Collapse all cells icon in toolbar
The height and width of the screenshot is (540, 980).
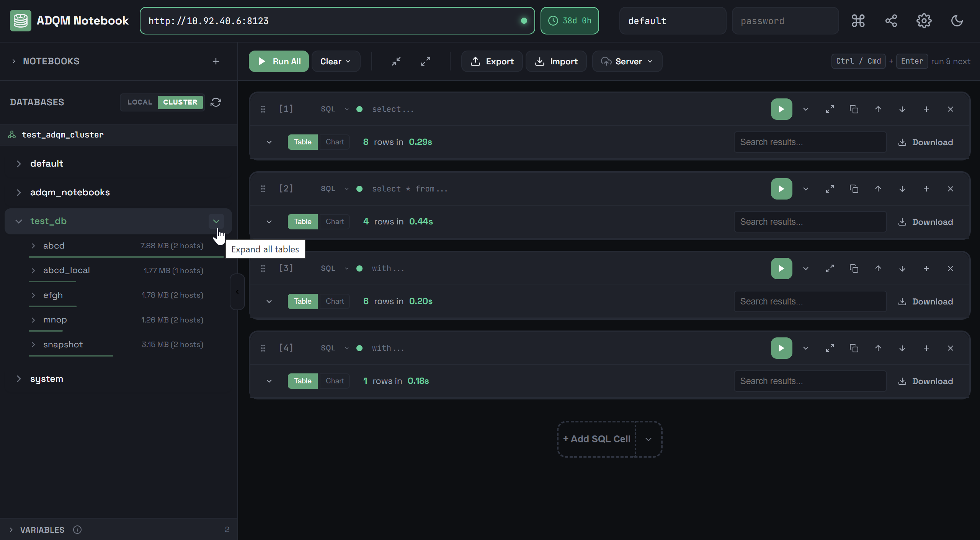pos(396,61)
